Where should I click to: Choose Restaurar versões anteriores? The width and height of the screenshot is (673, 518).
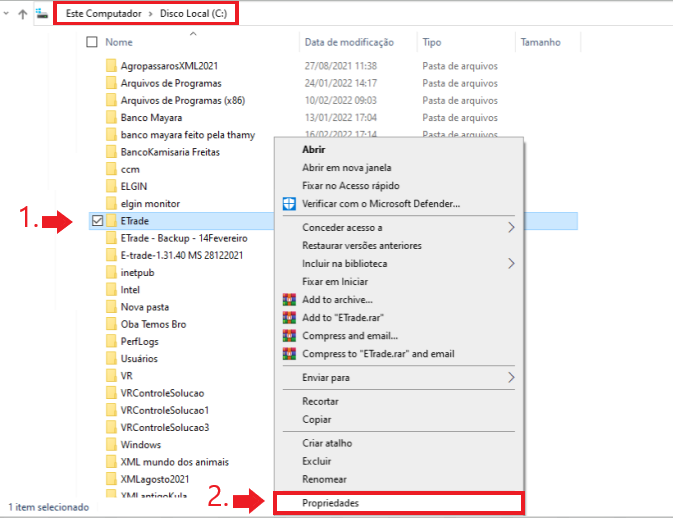click(x=362, y=245)
